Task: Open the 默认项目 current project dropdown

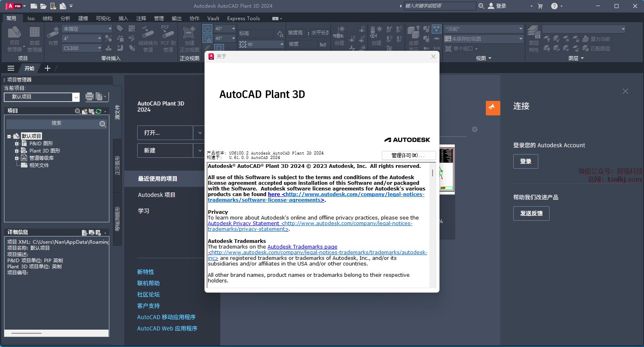Action: tap(75, 97)
